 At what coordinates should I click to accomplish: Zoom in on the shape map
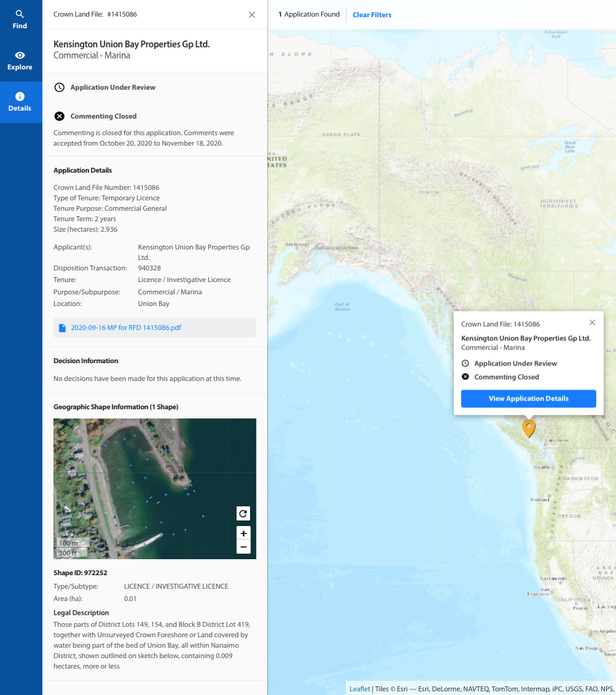click(x=243, y=533)
